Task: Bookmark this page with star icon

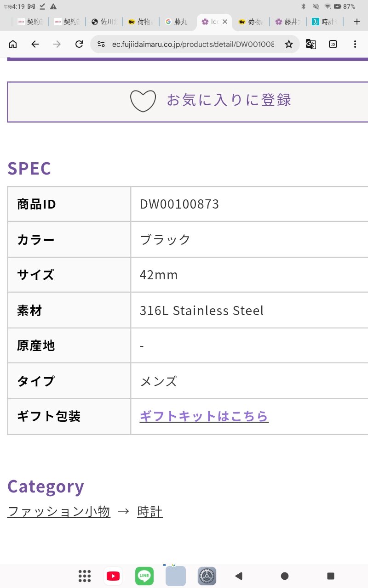Action: pos(288,44)
